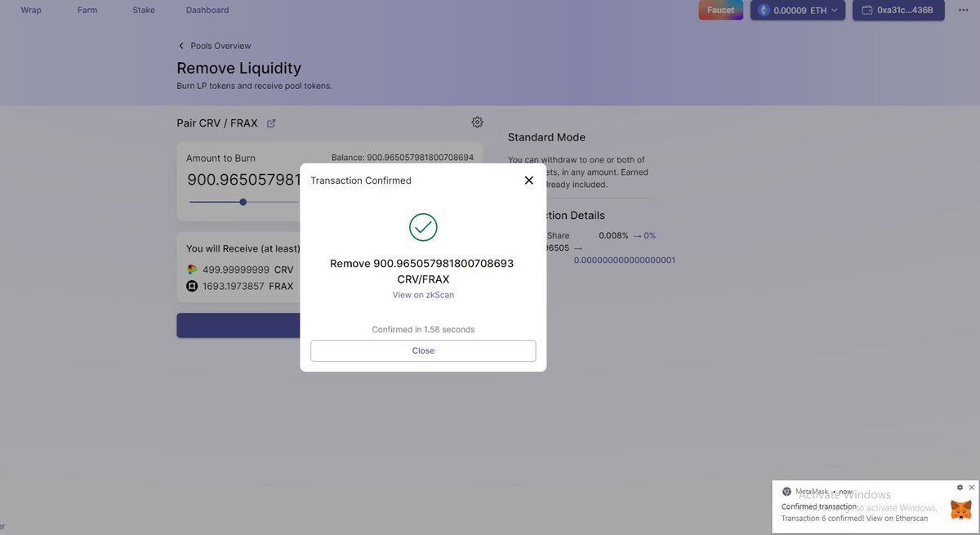Close the Transaction Confirmed dialog with X

pos(528,181)
